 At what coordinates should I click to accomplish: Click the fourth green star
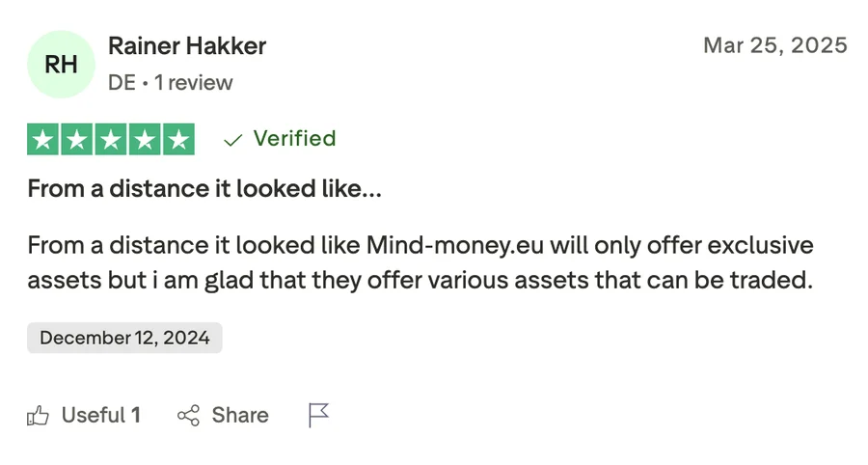pyautogui.click(x=145, y=140)
